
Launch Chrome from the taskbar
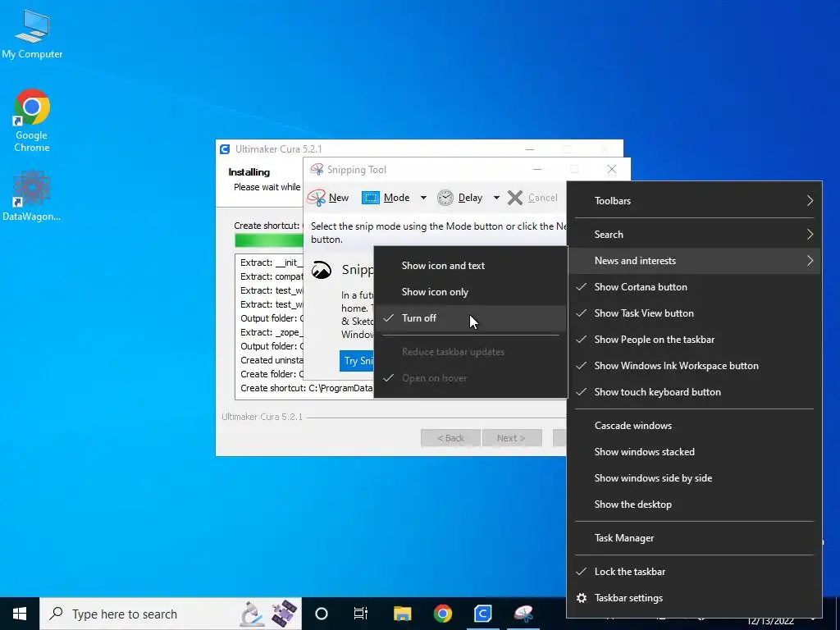coord(442,614)
